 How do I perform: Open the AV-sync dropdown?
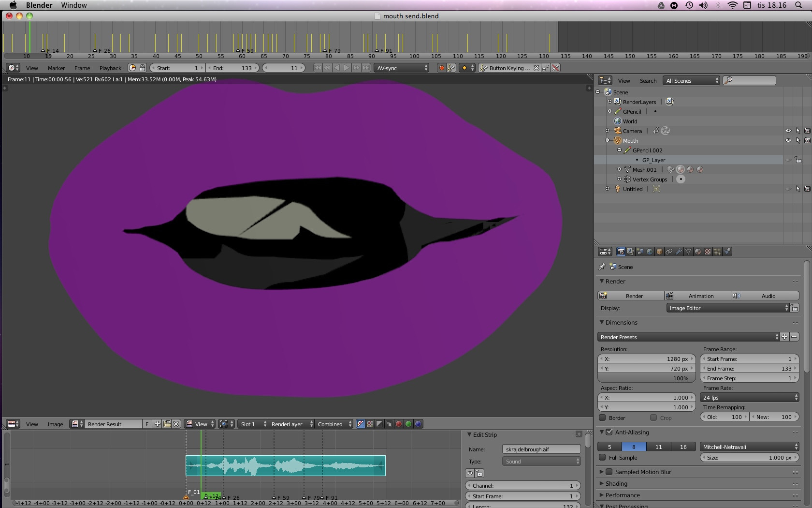tap(402, 68)
